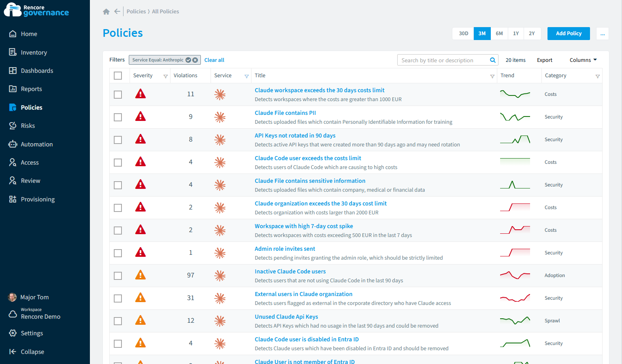Image resolution: width=622 pixels, height=364 pixels.
Task: Click Anthropic service icon for Inactive Claude Code users
Action: point(220,276)
